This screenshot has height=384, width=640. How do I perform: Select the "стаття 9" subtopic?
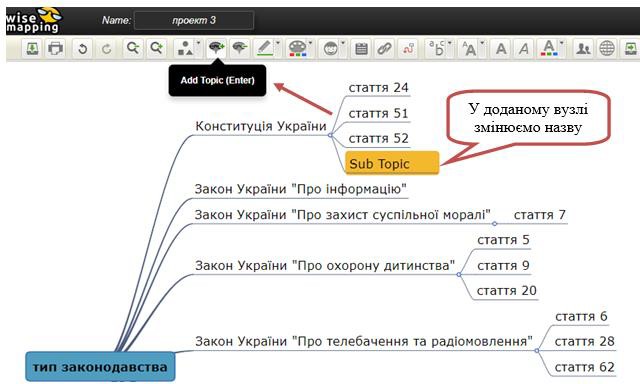(x=503, y=266)
